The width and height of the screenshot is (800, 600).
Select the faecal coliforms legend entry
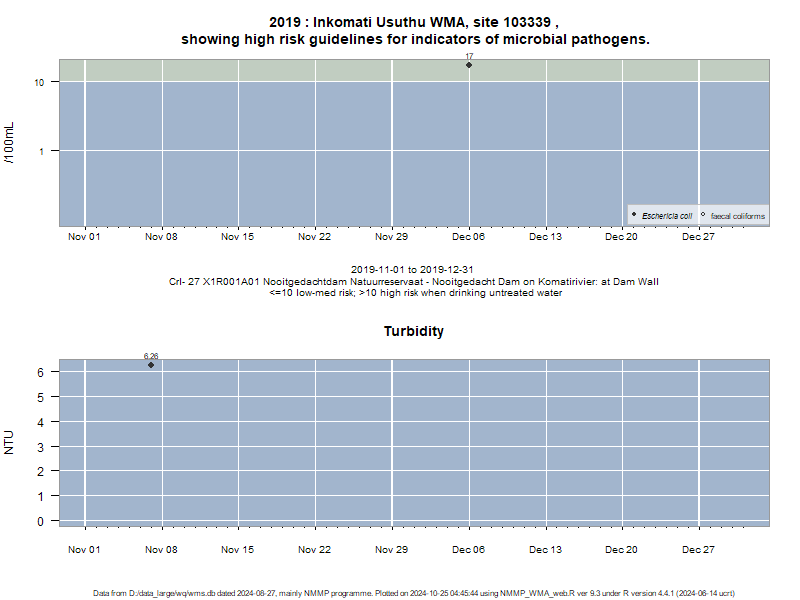733,216
